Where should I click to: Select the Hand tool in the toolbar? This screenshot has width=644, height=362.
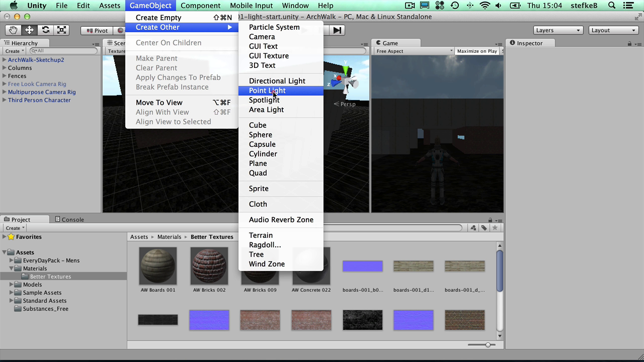pos(13,30)
